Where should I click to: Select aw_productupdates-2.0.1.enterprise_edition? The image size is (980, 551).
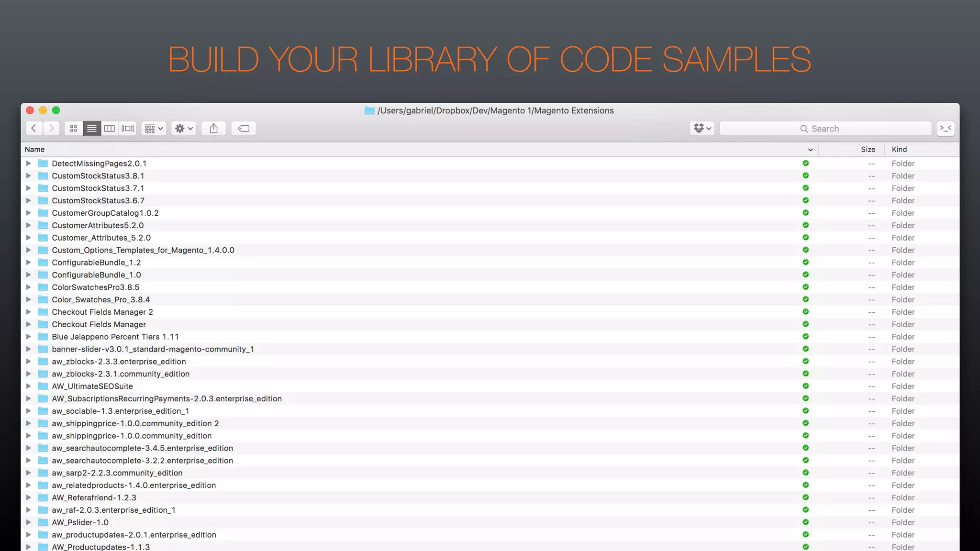pos(134,535)
